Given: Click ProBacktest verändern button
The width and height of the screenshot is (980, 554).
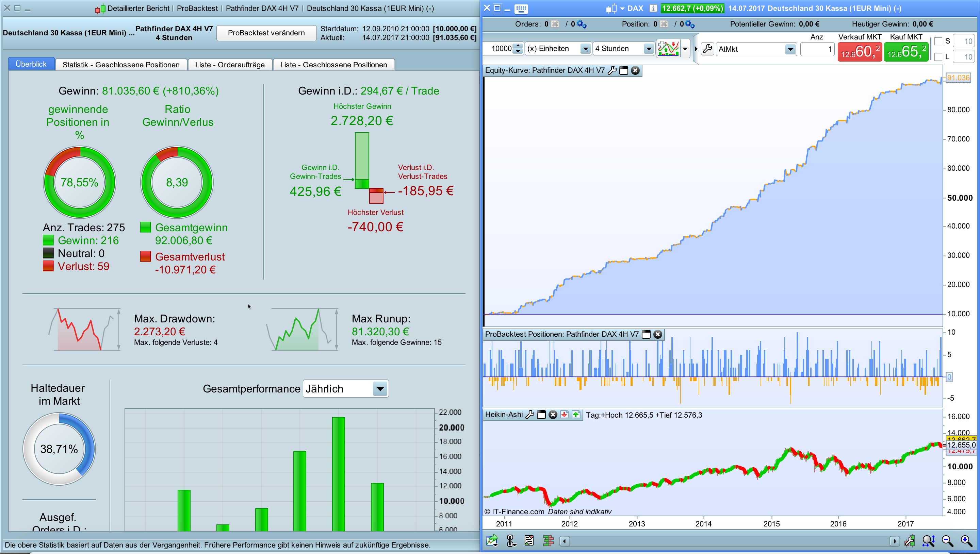Looking at the screenshot, I should point(266,33).
